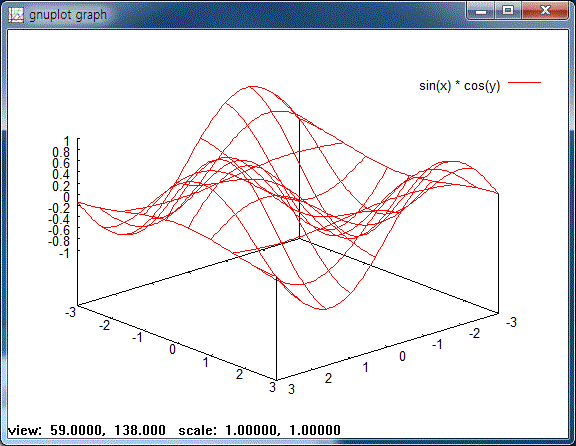Click the gnuplot icon in the title bar

click(16, 15)
